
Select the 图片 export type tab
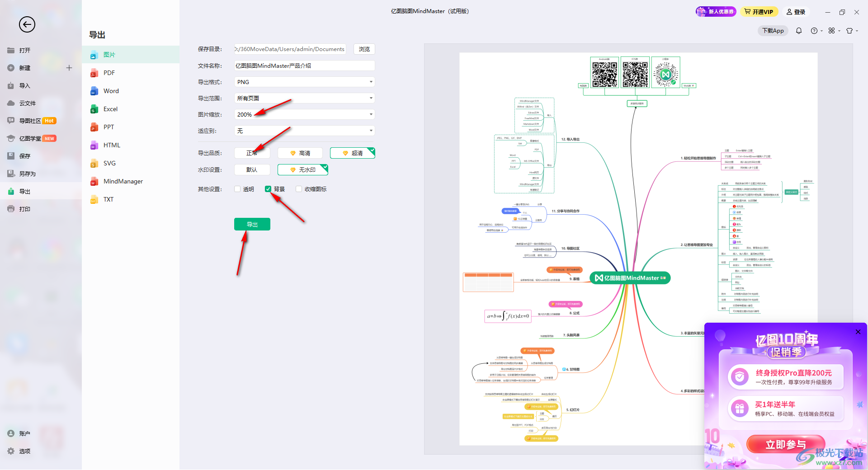pos(131,55)
